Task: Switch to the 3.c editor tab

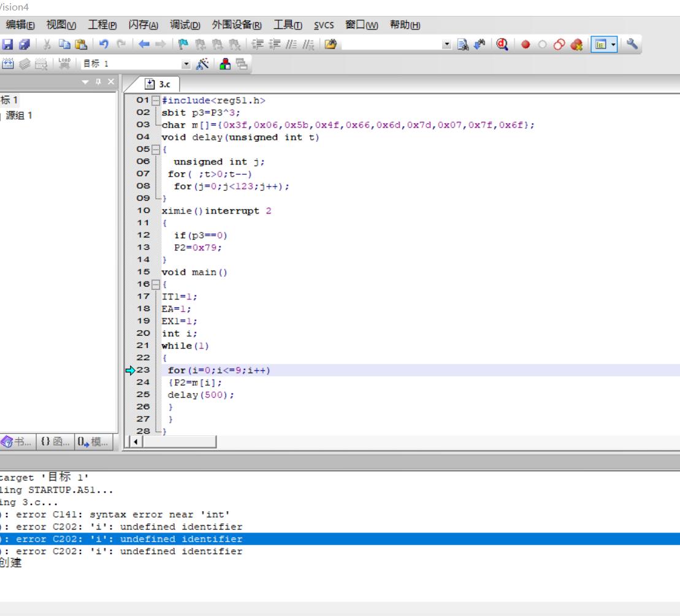Action: coord(158,84)
